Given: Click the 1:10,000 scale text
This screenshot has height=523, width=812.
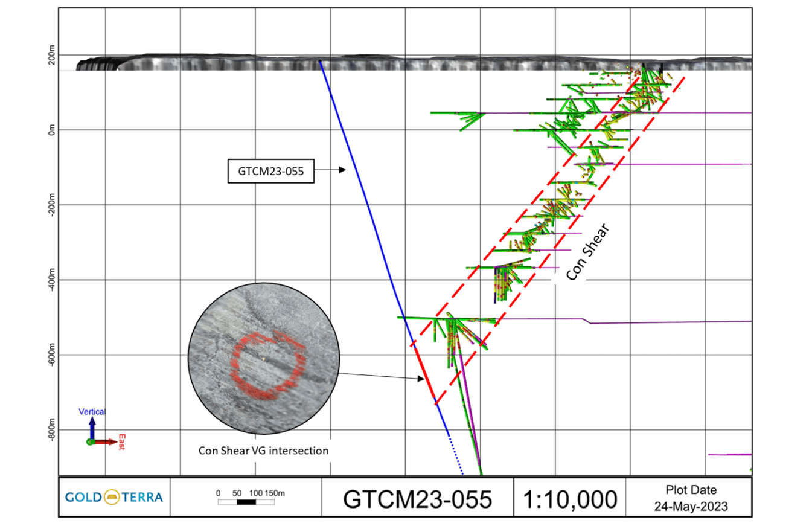Looking at the screenshot, I should click(570, 499).
